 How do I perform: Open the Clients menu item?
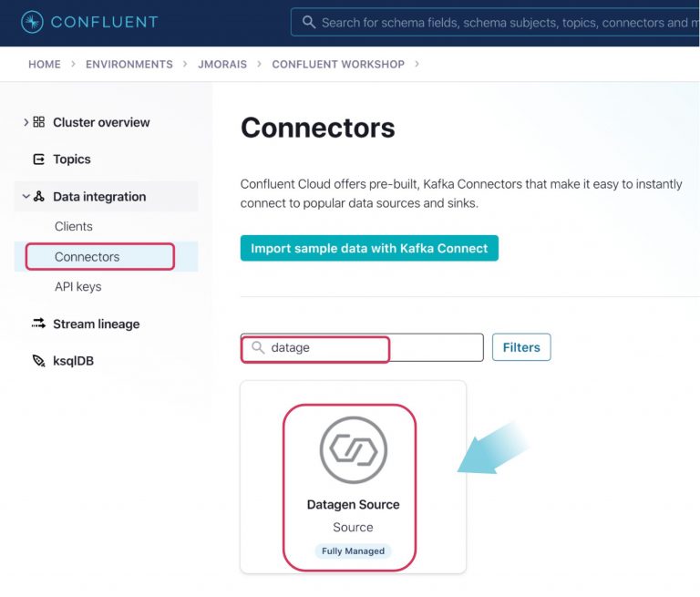pos(74,226)
